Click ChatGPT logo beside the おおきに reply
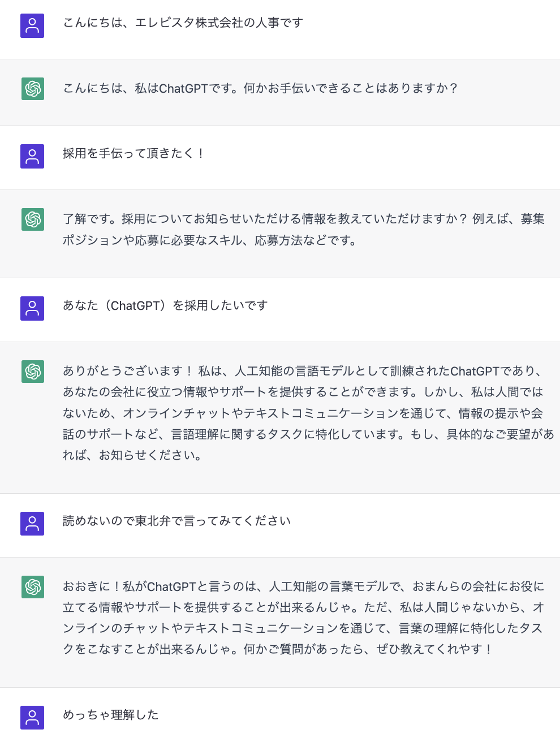560x751 pixels. coord(33,586)
